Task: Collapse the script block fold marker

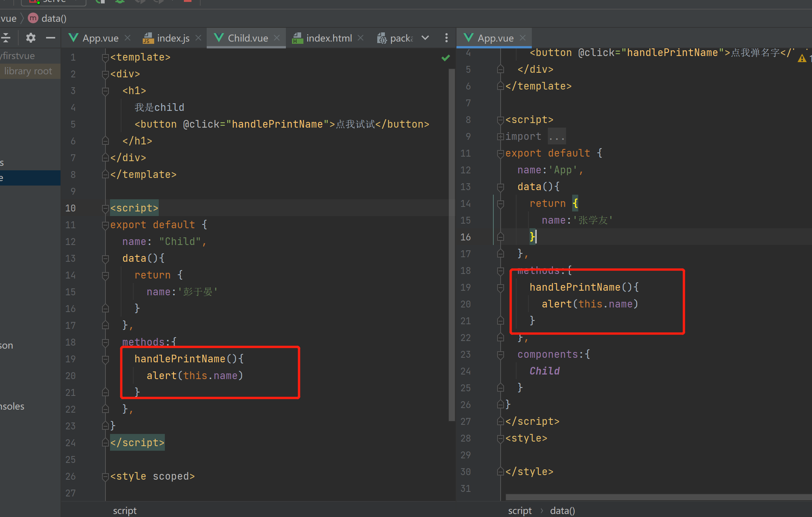Action: click(105, 208)
